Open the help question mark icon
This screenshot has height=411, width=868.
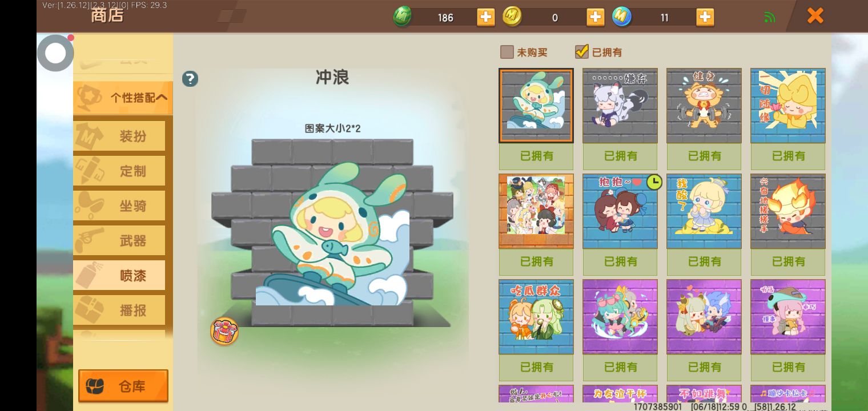pyautogui.click(x=190, y=79)
